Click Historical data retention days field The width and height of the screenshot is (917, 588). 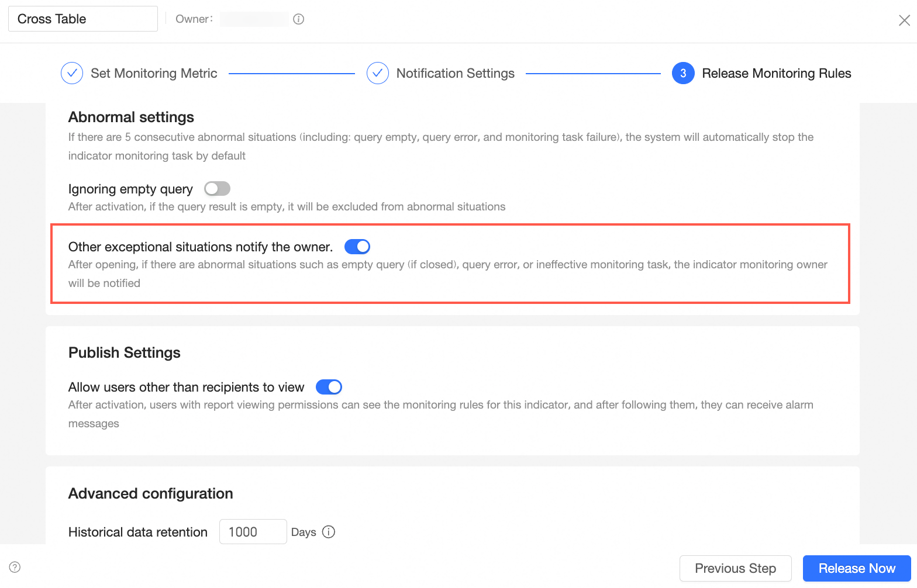coord(253,532)
